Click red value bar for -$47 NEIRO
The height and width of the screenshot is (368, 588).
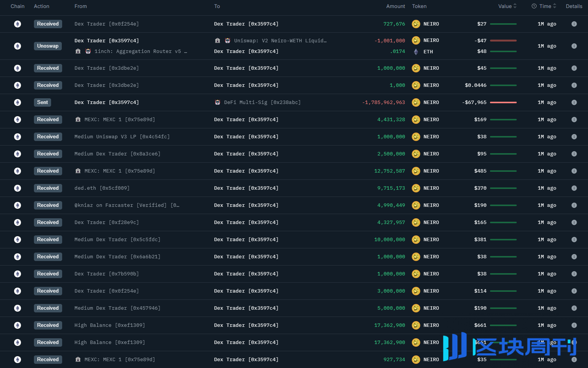click(x=503, y=40)
